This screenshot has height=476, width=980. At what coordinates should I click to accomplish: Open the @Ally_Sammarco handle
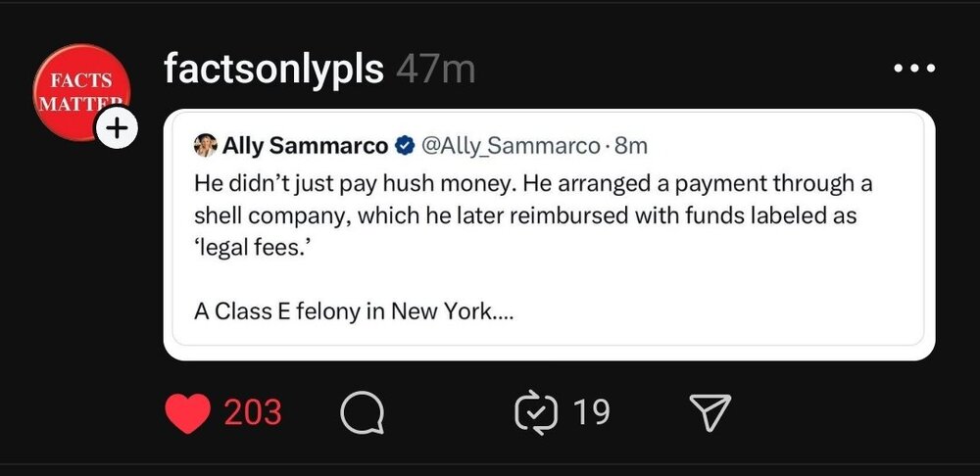point(510,147)
